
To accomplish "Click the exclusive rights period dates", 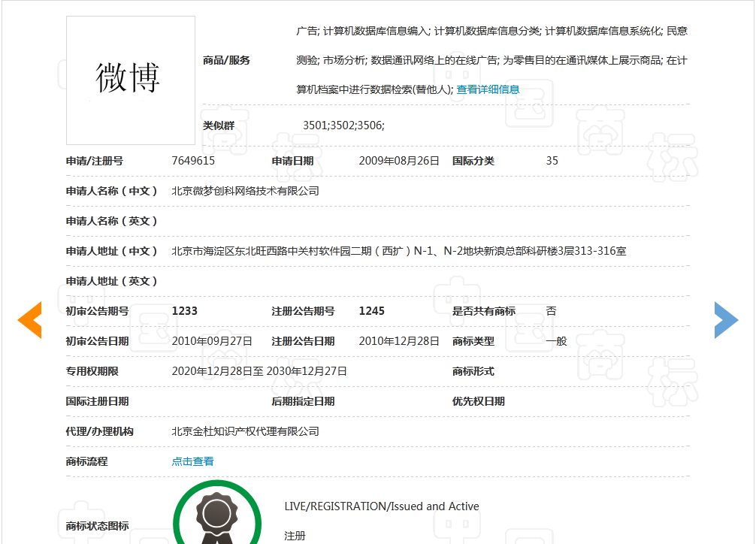I will pyautogui.click(x=259, y=370).
